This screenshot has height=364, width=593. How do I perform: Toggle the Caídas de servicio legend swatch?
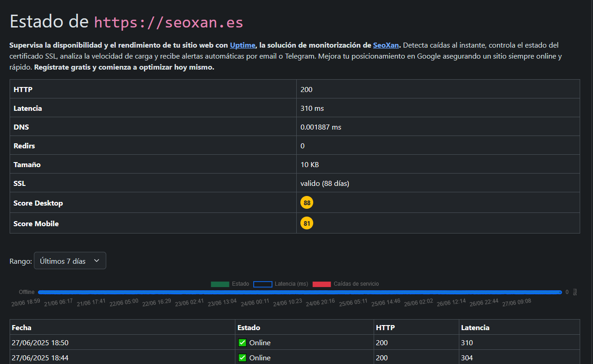point(321,284)
